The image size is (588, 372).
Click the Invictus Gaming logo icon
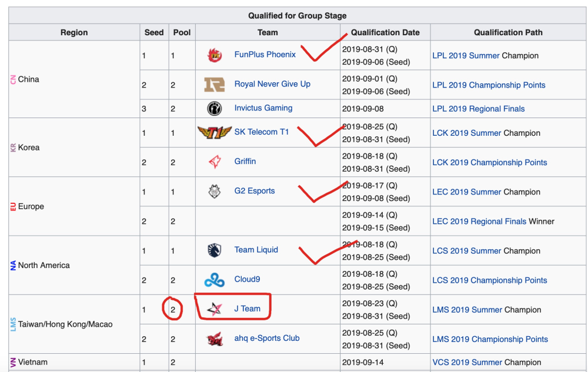pos(215,108)
